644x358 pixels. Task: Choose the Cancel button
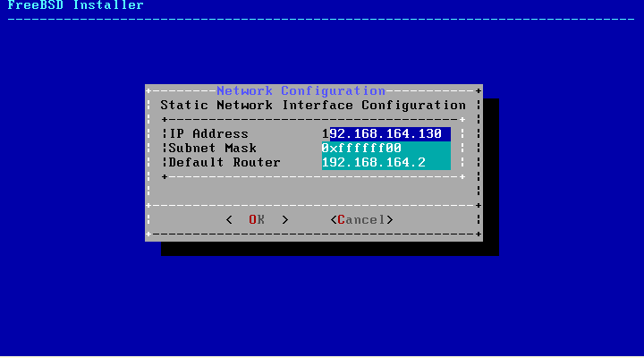pyautogui.click(x=361, y=220)
